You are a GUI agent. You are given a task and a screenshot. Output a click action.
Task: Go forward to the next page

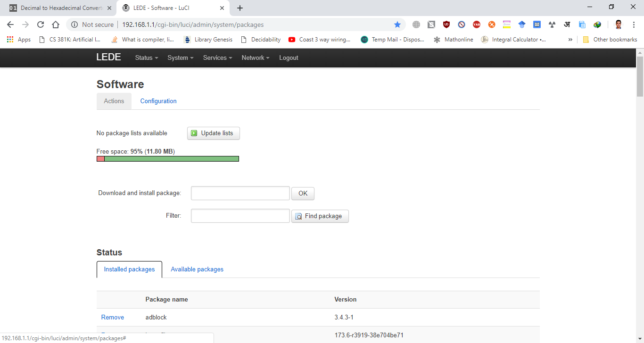pyautogui.click(x=25, y=24)
